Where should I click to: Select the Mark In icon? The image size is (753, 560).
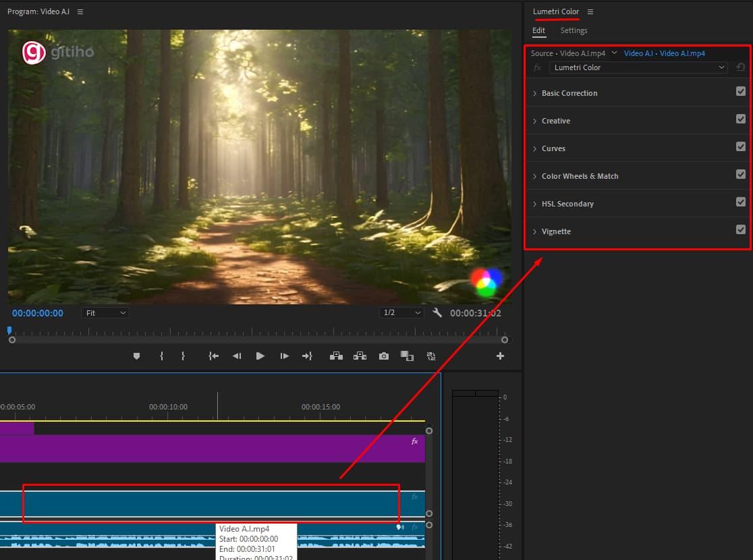[x=161, y=356]
